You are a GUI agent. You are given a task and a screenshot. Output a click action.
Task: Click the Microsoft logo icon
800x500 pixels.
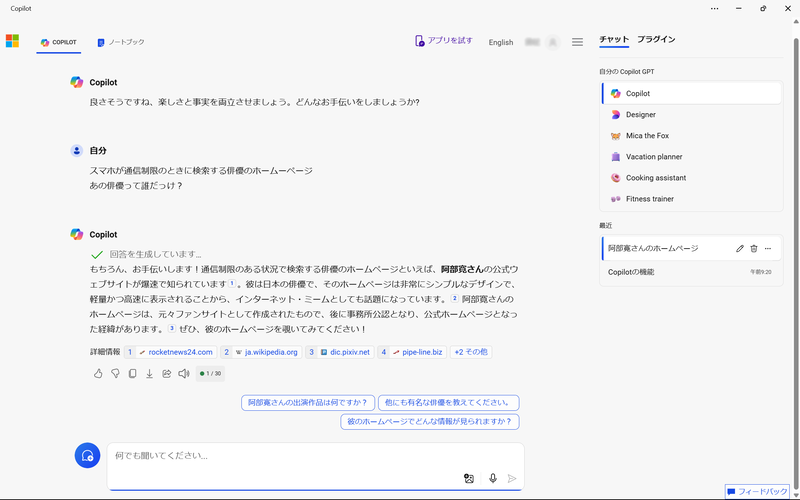12,41
